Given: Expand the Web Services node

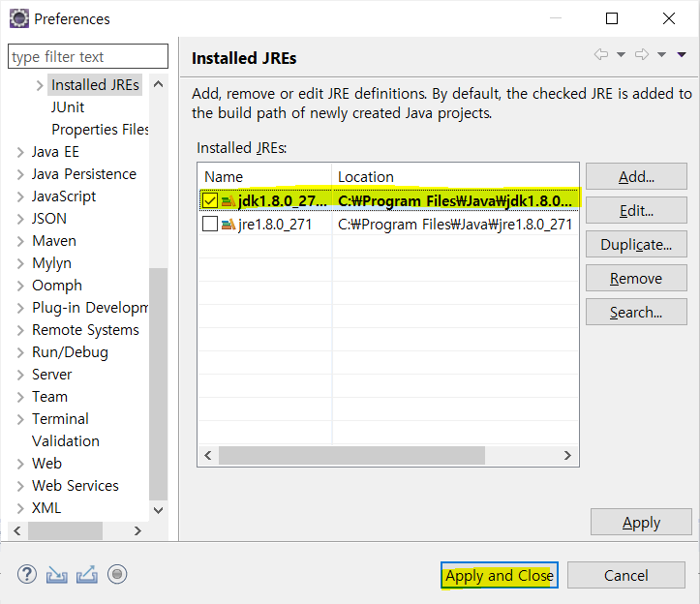Looking at the screenshot, I should click(20, 486).
